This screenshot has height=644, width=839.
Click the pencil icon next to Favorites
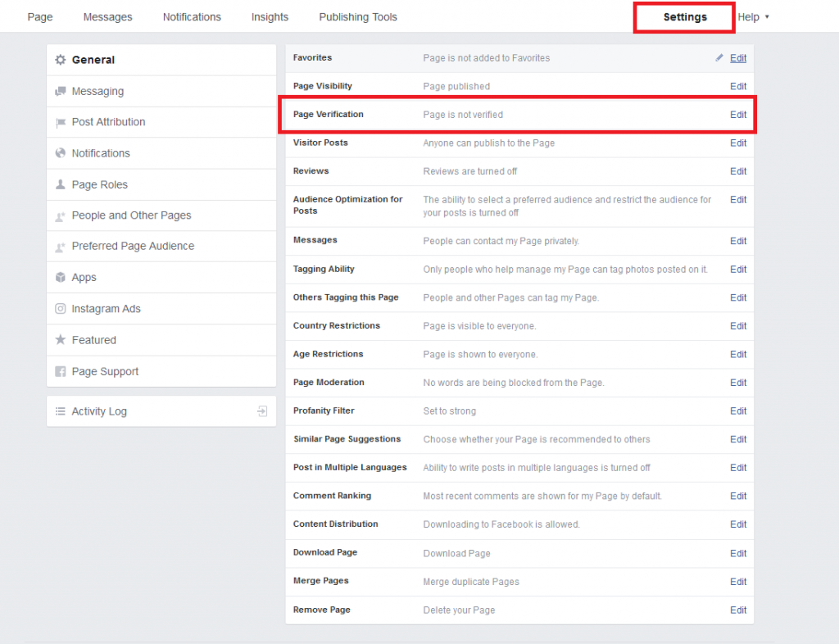click(719, 58)
